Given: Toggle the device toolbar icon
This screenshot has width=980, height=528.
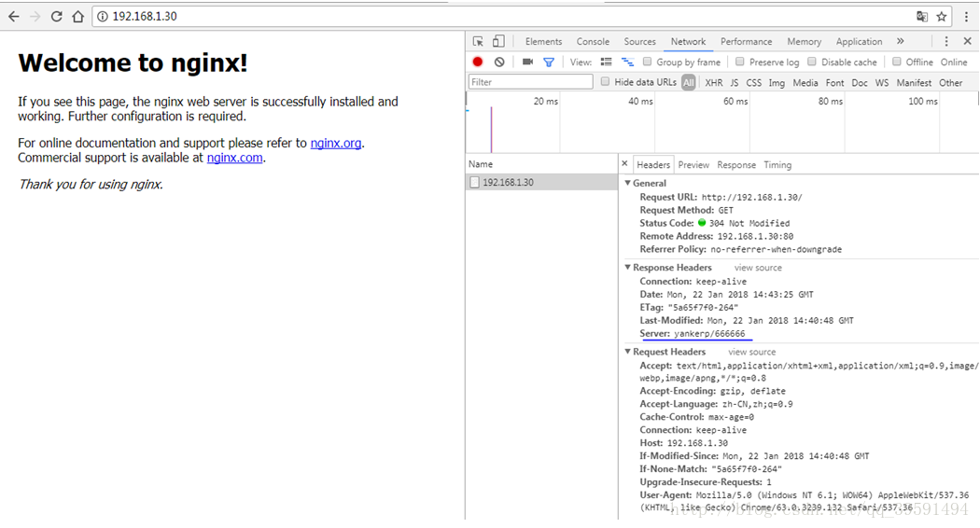Looking at the screenshot, I should click(498, 41).
